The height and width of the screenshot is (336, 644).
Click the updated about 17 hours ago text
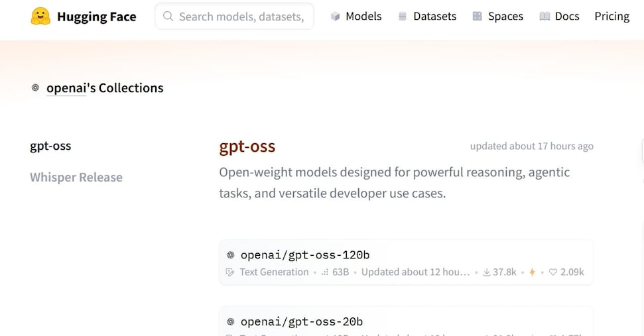(531, 146)
